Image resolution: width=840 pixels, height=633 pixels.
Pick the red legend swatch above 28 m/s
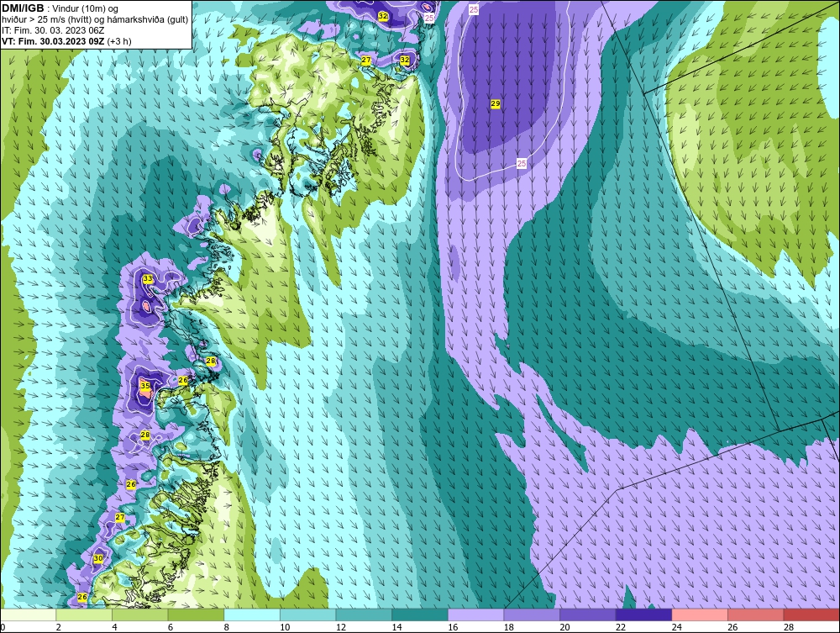pos(811,615)
